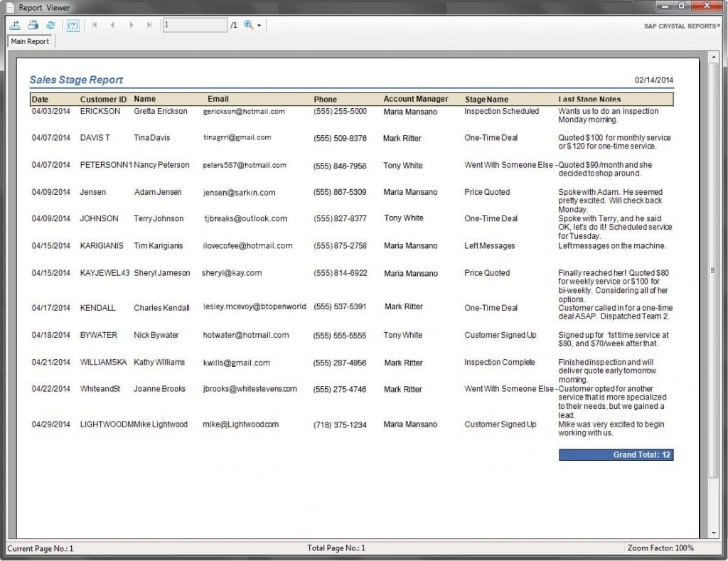Select the Print Report icon
728x561 pixels.
pos(33,24)
